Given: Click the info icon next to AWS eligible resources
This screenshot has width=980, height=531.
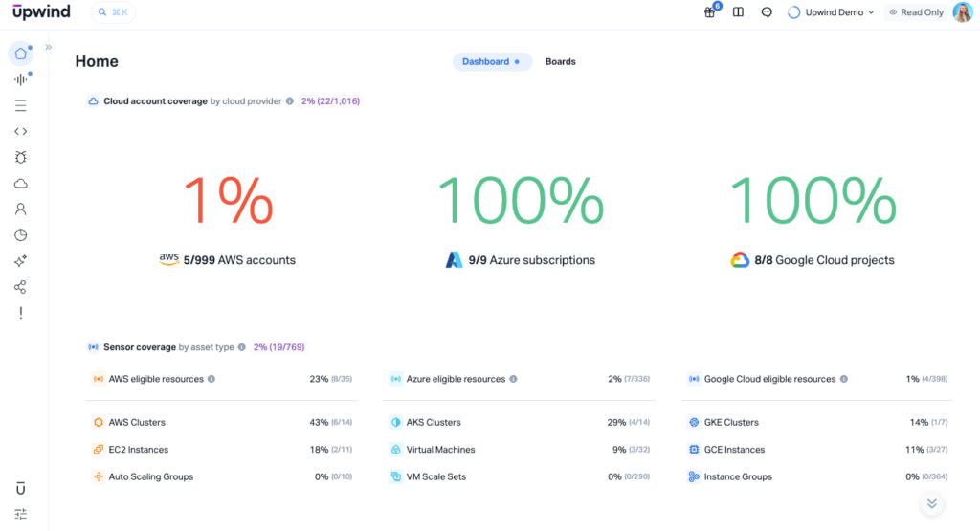Looking at the screenshot, I should click(212, 379).
